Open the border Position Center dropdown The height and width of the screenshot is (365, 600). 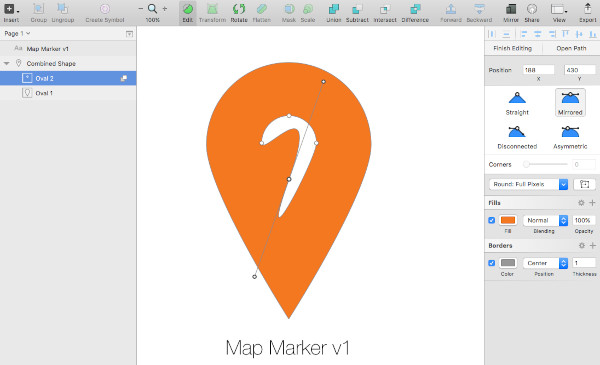[545, 263]
